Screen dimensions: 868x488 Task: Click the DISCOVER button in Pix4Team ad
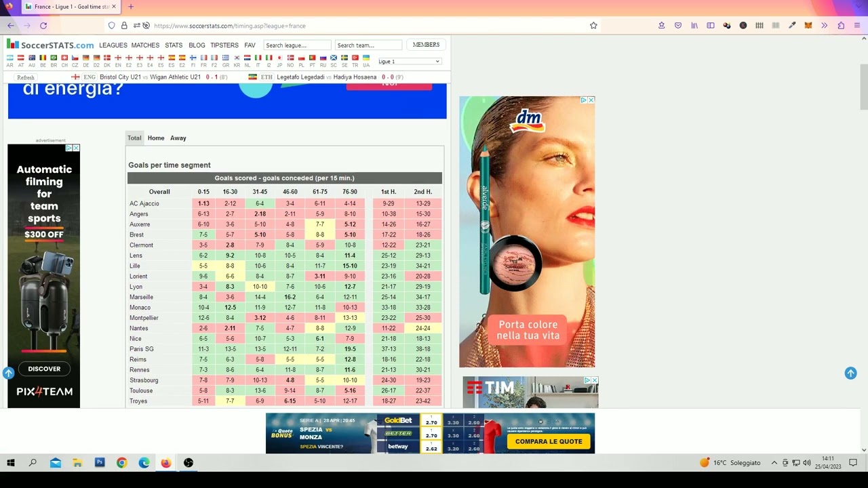coord(44,369)
